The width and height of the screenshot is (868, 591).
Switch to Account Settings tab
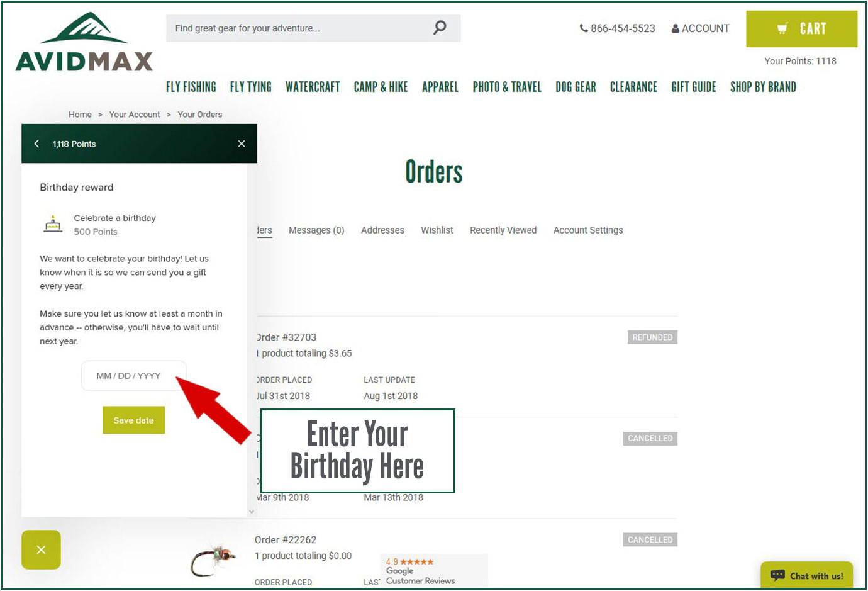588,230
